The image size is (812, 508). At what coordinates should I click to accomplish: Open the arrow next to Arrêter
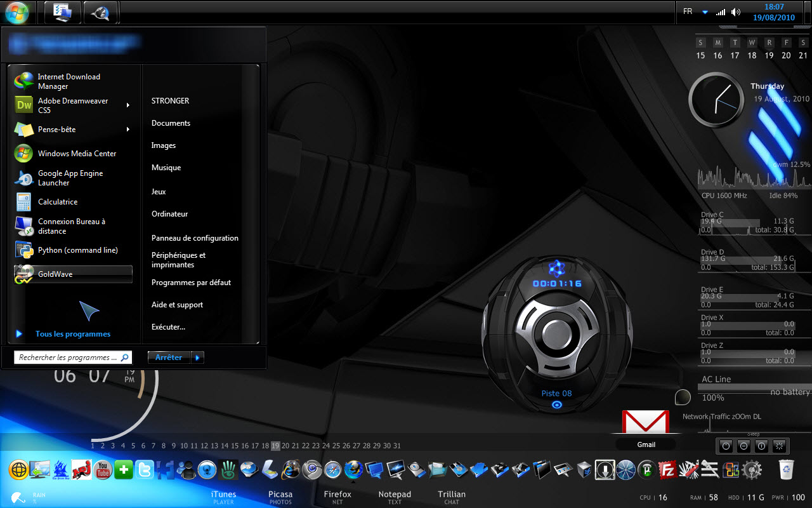[x=197, y=358]
